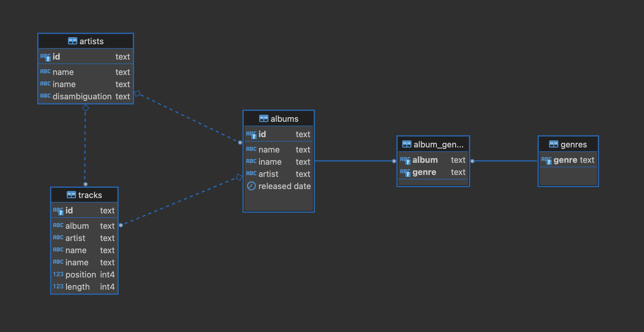The image size is (644, 332).
Task: Click primary key icon of albums id
Action: pos(251,135)
